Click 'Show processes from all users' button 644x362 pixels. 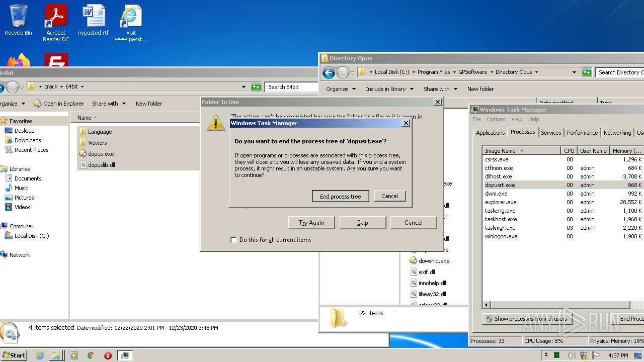[526, 319]
